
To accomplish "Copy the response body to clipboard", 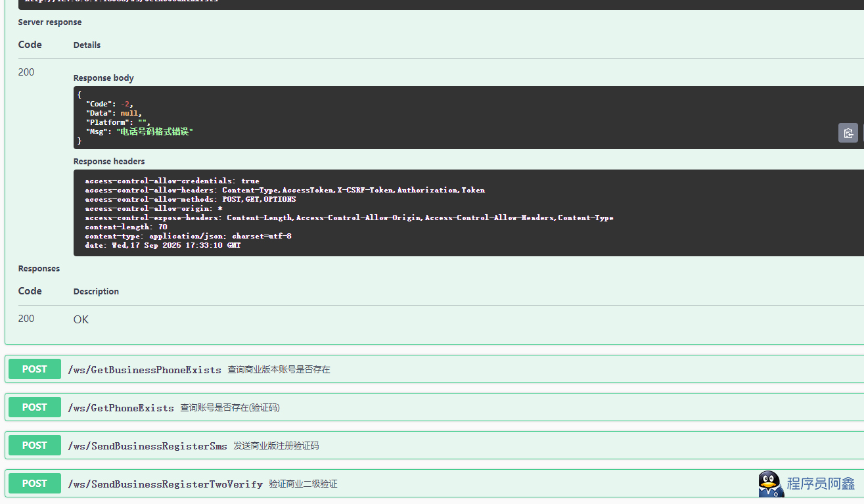I will click(x=848, y=133).
